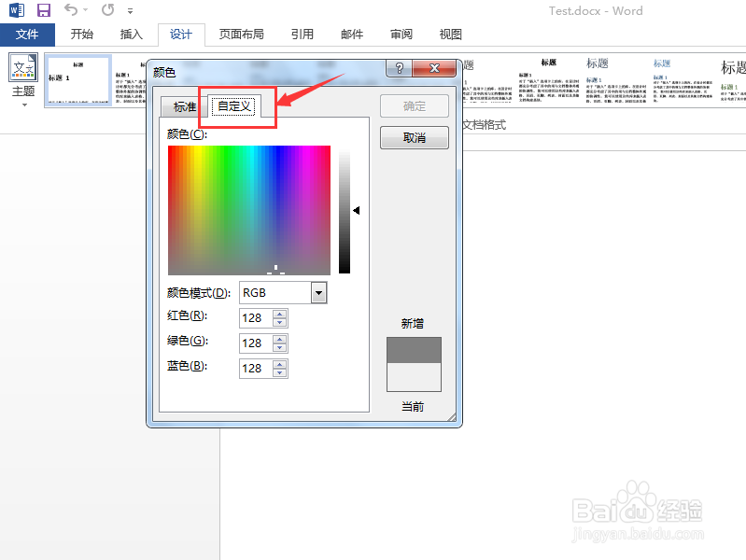Pick a color in the spectrum field
Viewport: 746px width, 560px height.
[249, 210]
